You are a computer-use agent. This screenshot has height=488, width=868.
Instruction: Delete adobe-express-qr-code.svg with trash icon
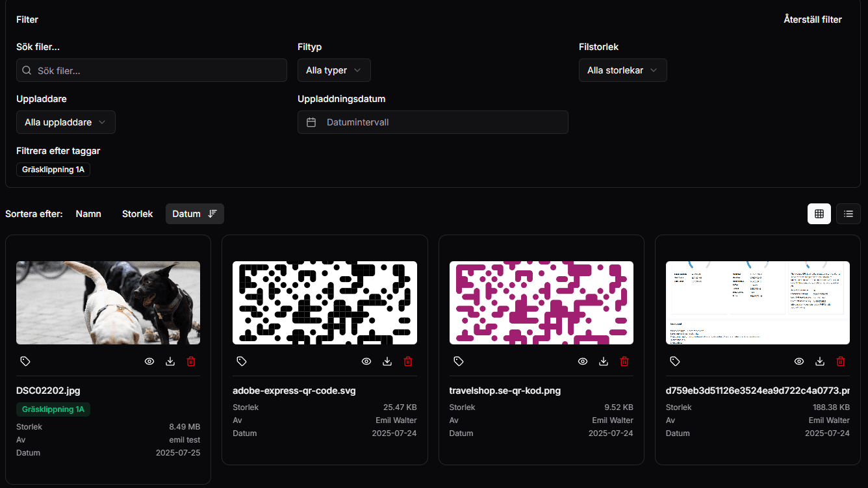(408, 361)
